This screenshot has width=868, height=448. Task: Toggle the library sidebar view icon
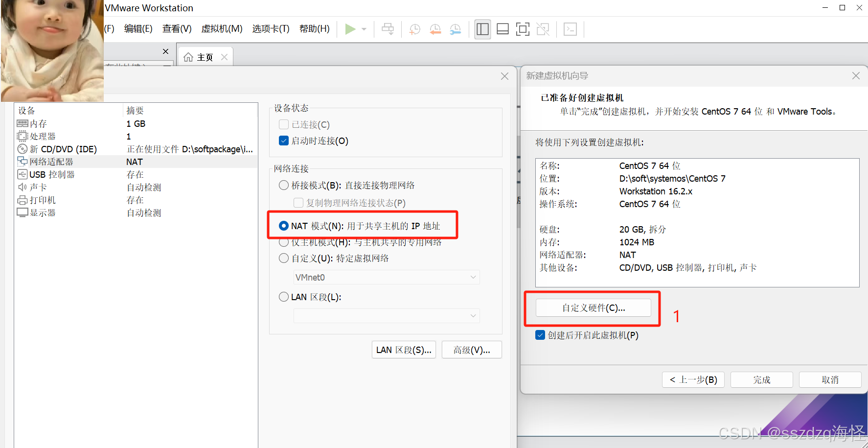pos(482,29)
